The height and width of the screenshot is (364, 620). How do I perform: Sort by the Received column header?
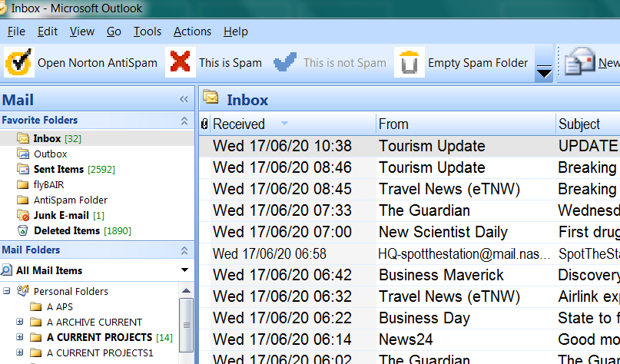click(x=293, y=124)
